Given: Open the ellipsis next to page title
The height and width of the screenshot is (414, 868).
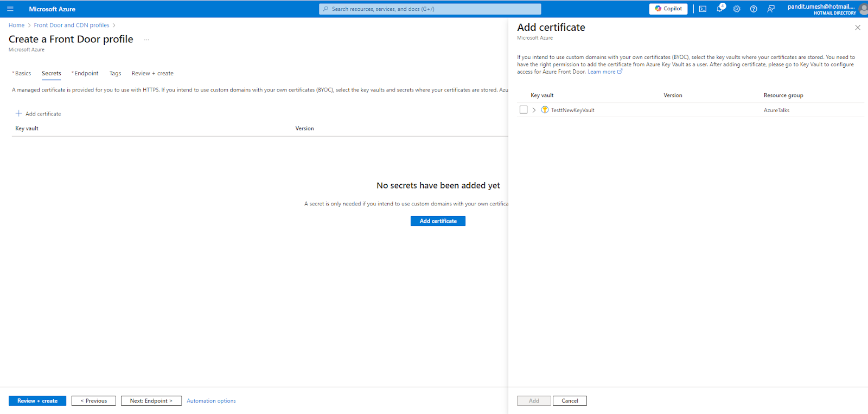Looking at the screenshot, I should [146, 40].
